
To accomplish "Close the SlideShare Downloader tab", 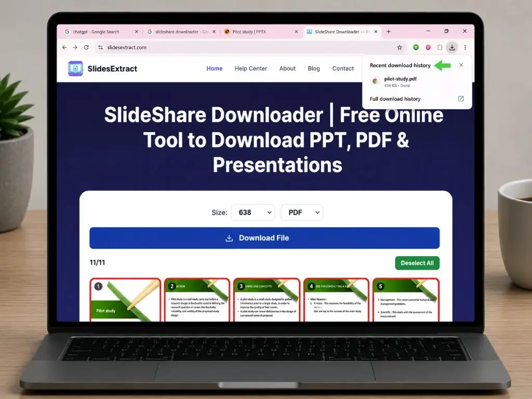I will [x=376, y=32].
